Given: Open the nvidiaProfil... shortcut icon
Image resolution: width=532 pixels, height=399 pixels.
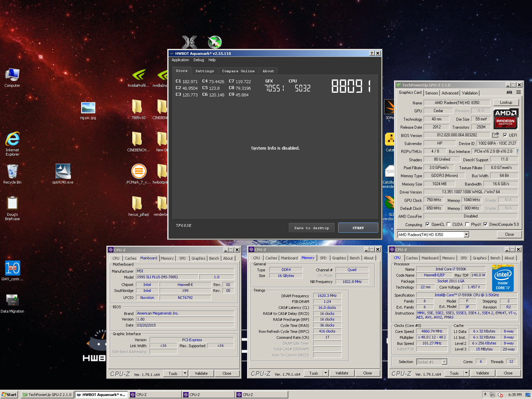Looking at the screenshot, I should point(139,75).
